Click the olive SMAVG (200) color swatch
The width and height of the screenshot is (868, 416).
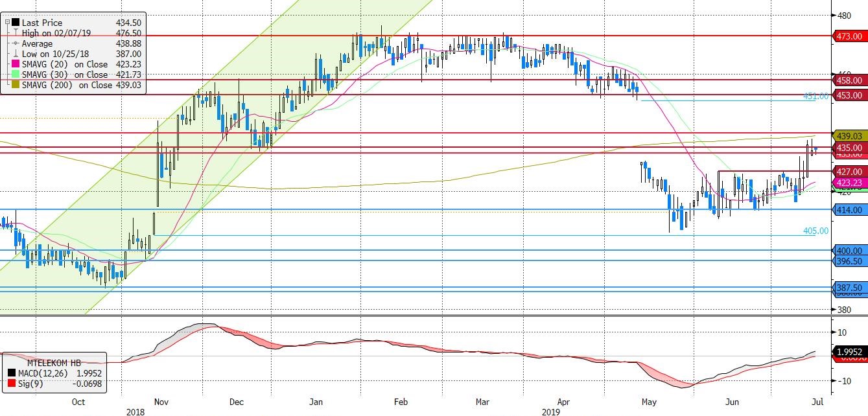(x=16, y=85)
